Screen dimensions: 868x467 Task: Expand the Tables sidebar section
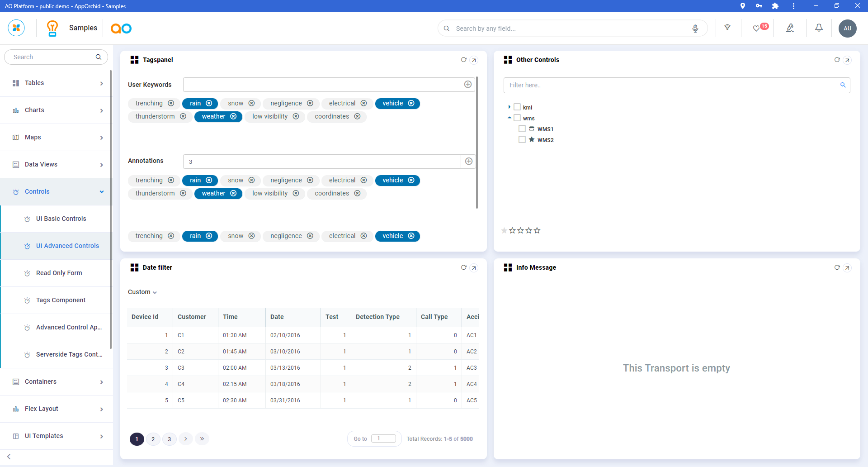pyautogui.click(x=57, y=83)
